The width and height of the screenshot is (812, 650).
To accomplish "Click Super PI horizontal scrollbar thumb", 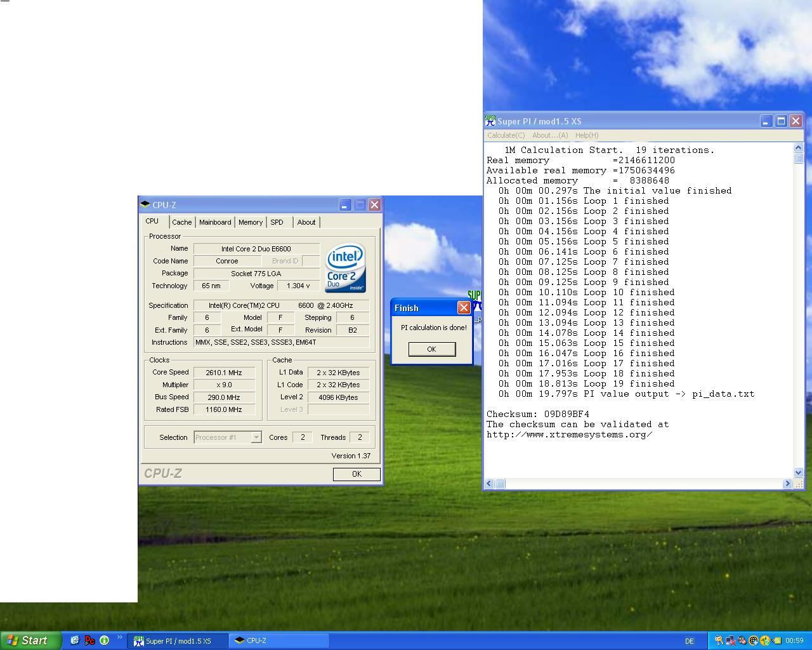I will pos(499,484).
